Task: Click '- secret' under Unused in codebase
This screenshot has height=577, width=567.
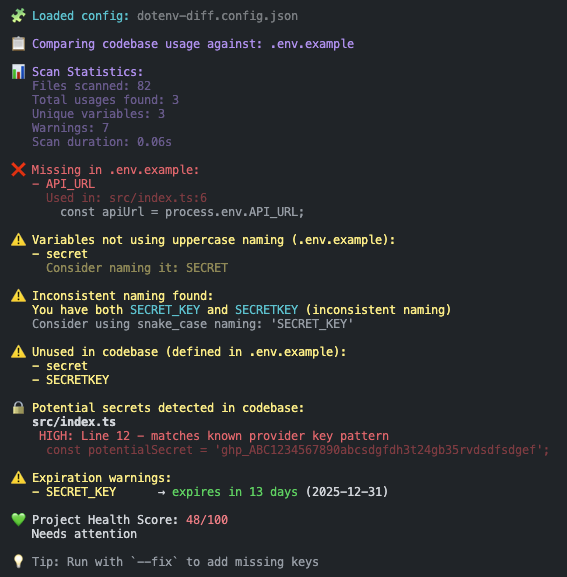Action: coord(60,366)
